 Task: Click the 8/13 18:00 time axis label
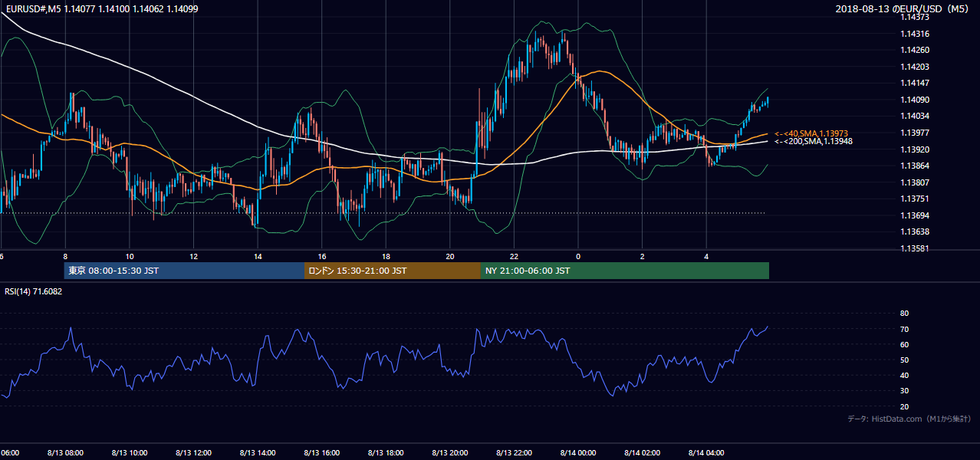pos(386,453)
